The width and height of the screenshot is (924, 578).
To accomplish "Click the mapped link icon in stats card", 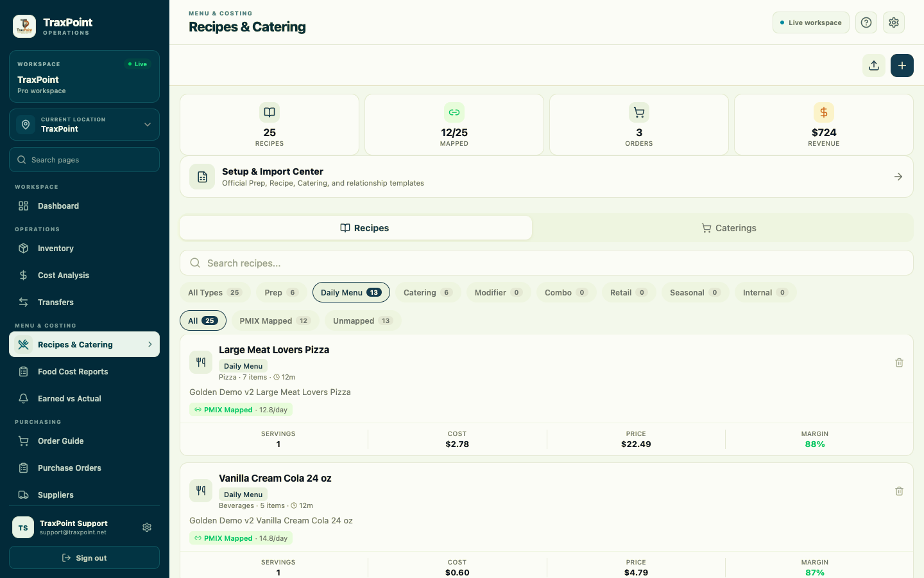I will (x=454, y=112).
